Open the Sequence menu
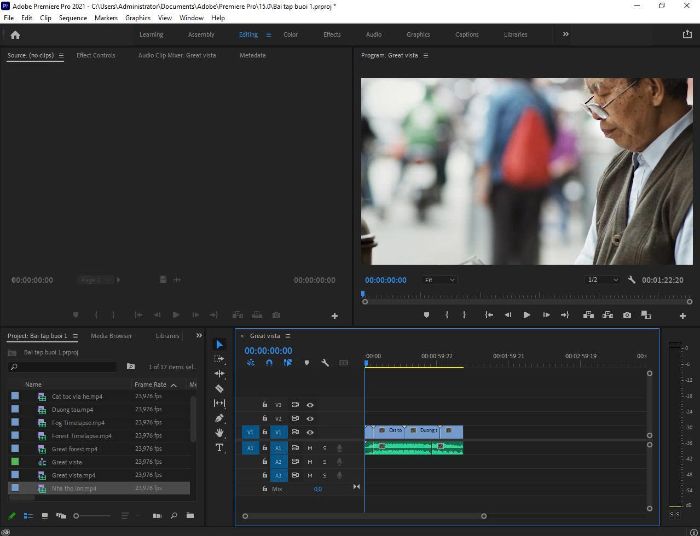 pos(73,18)
